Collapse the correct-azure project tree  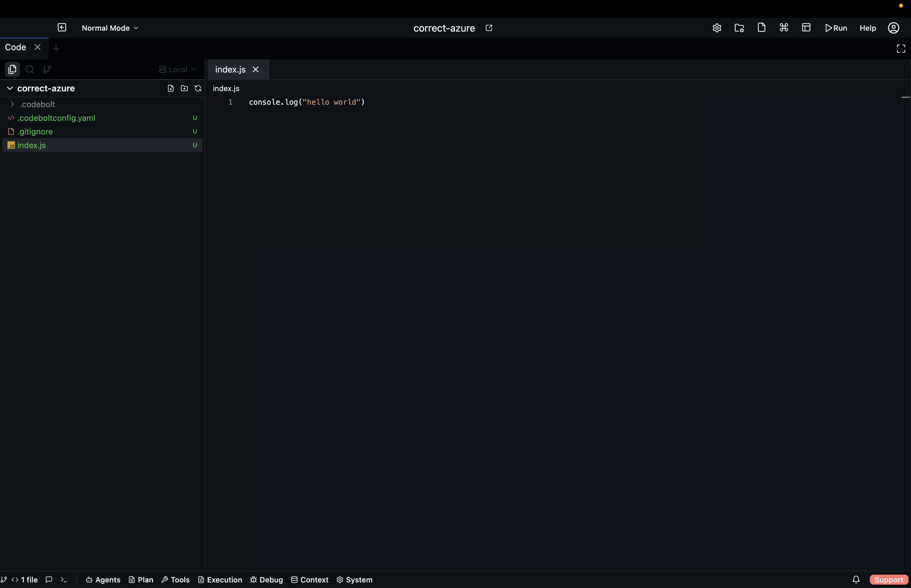pos(10,88)
